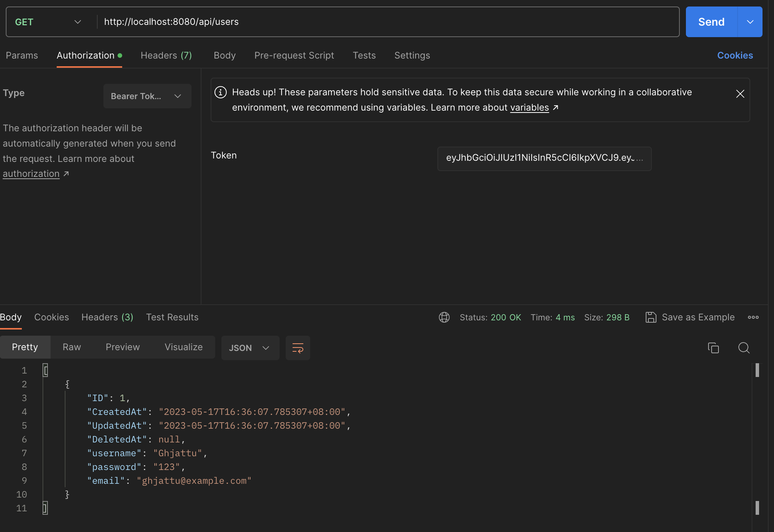Screen dimensions: 774x532
Task: Open the GET method dropdown
Action: click(48, 22)
